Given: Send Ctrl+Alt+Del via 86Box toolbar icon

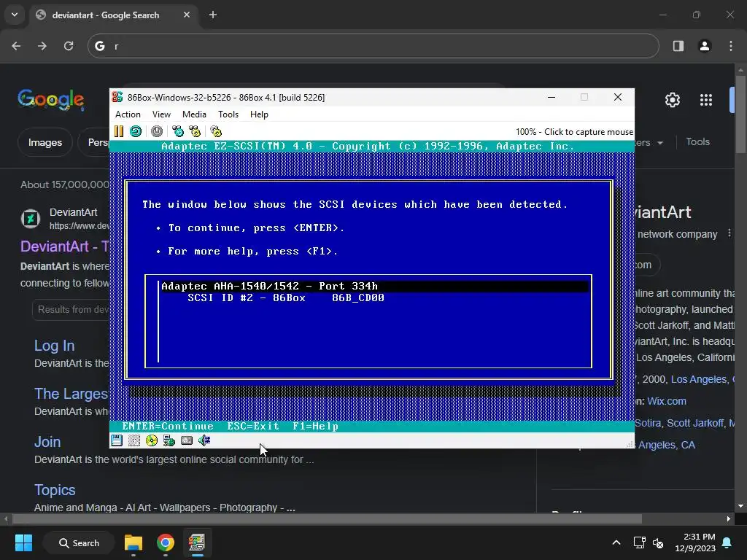Looking at the screenshot, I should click(178, 131).
